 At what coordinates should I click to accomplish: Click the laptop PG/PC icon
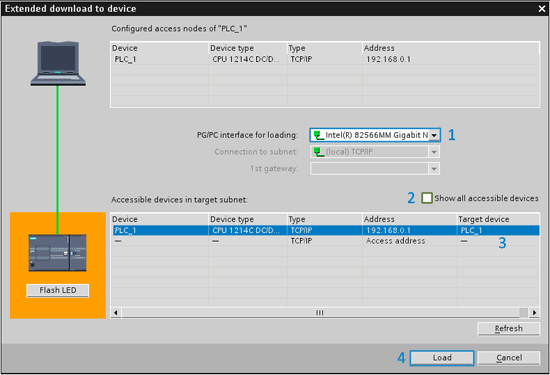58,63
